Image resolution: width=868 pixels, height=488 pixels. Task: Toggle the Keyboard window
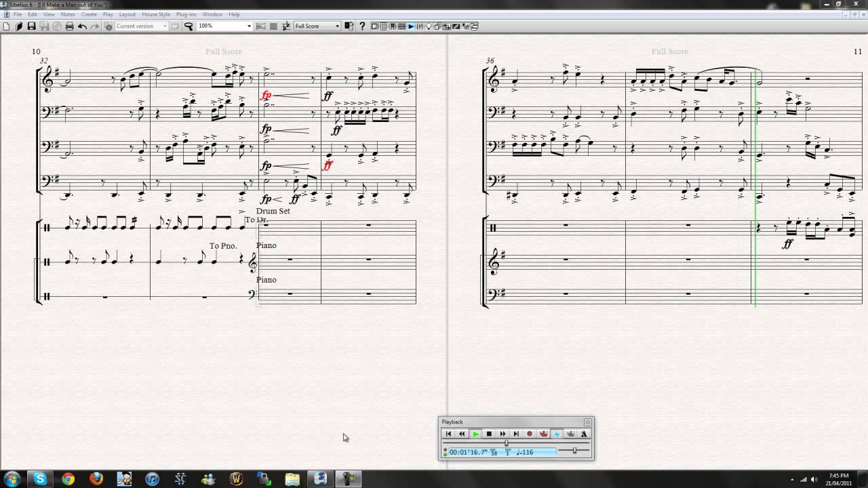(392, 26)
